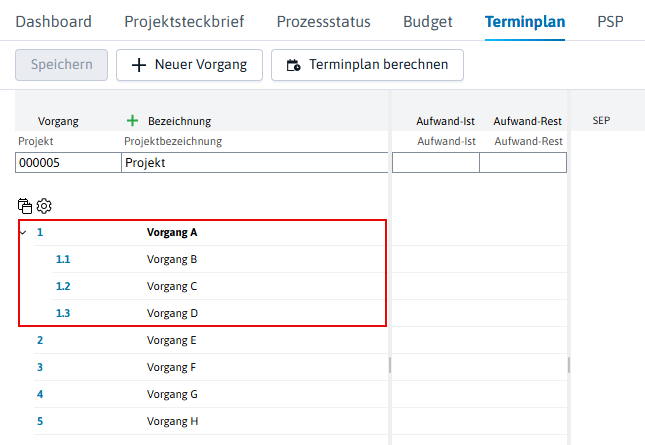Click the project number field 000005
Viewport: 645px width, 445px height.
68,162
